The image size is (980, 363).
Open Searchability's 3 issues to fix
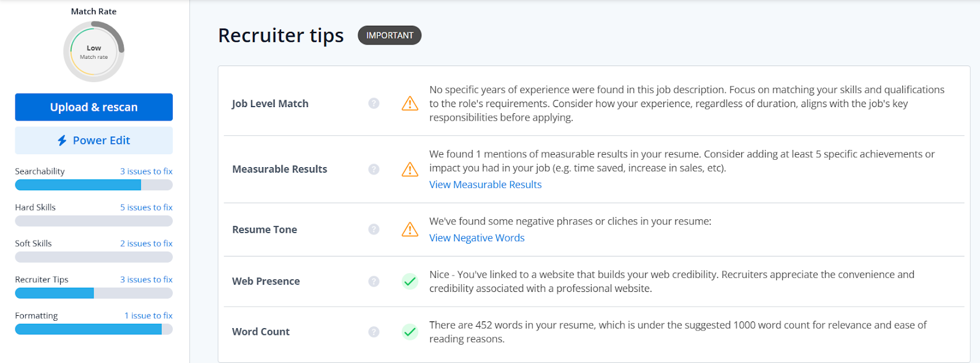point(146,171)
